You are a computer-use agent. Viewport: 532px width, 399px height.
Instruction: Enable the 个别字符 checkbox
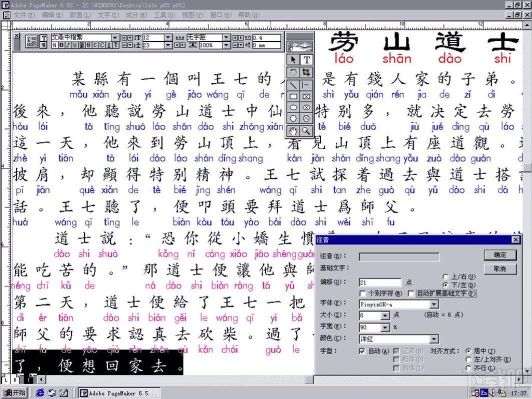363,293
